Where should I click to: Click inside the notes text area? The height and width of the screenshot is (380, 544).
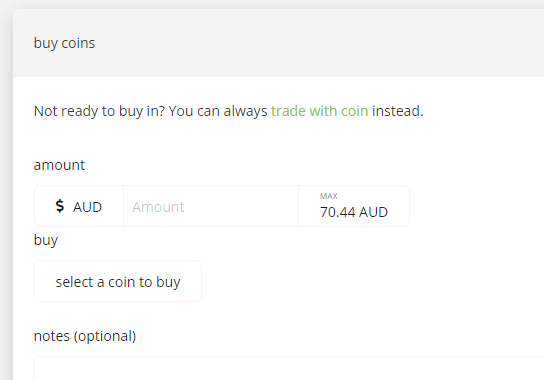(289, 368)
